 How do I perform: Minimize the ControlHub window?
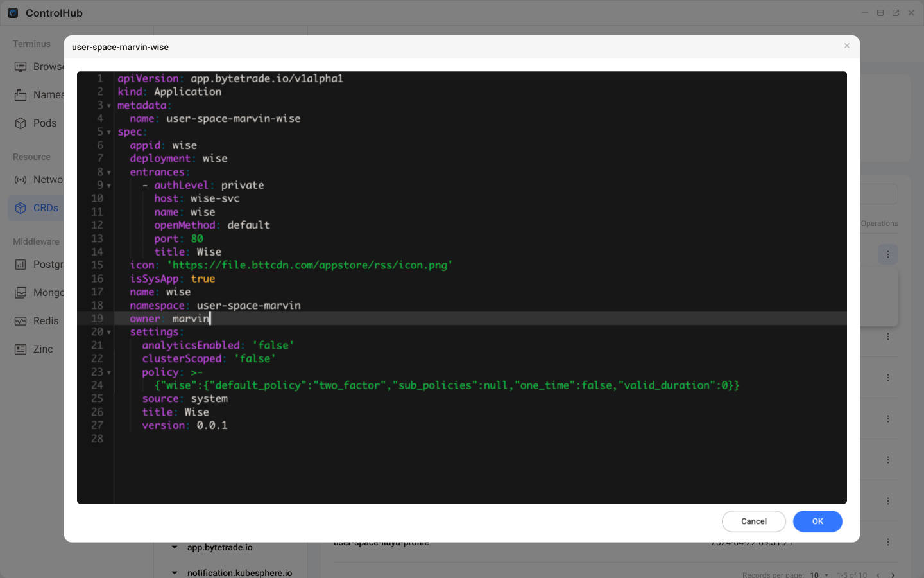pyautogui.click(x=865, y=13)
